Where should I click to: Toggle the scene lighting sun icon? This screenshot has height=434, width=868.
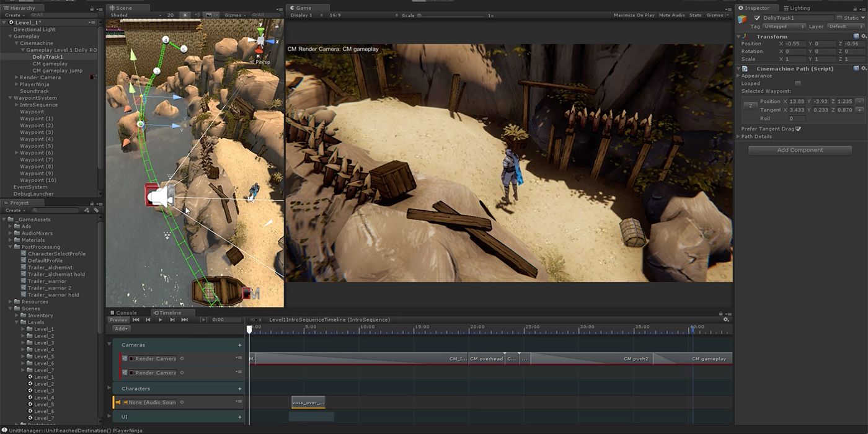(x=185, y=15)
